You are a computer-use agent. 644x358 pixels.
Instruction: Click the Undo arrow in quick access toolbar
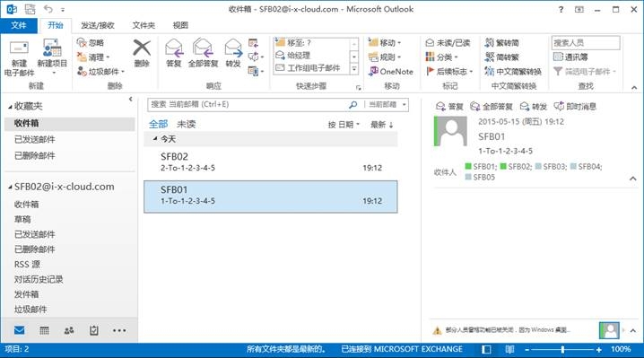48,9
